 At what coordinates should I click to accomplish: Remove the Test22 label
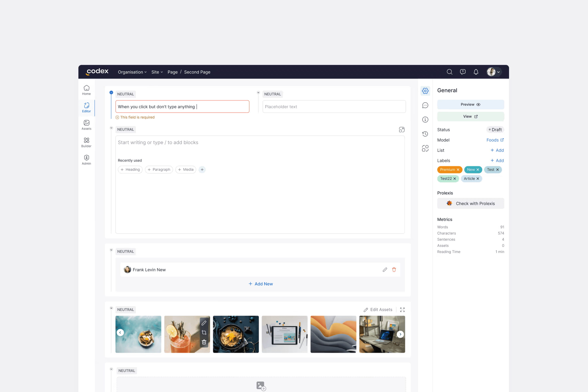pos(455,179)
